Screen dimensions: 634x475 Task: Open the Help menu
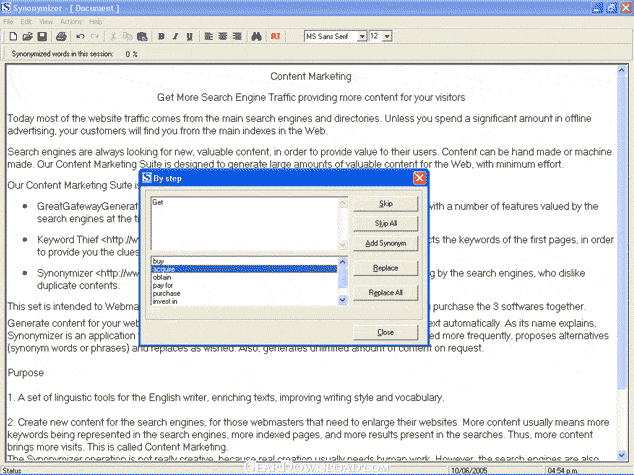pyautogui.click(x=95, y=21)
